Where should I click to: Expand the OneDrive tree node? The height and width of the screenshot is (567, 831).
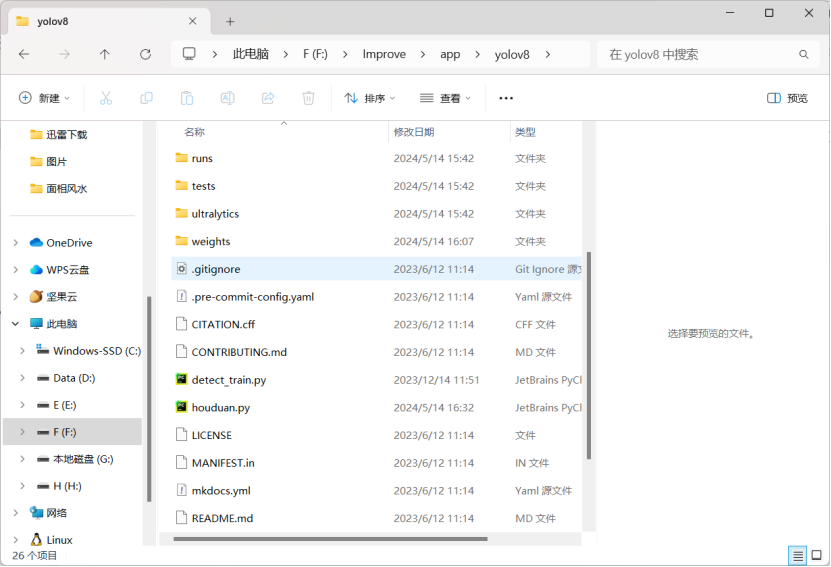16,243
